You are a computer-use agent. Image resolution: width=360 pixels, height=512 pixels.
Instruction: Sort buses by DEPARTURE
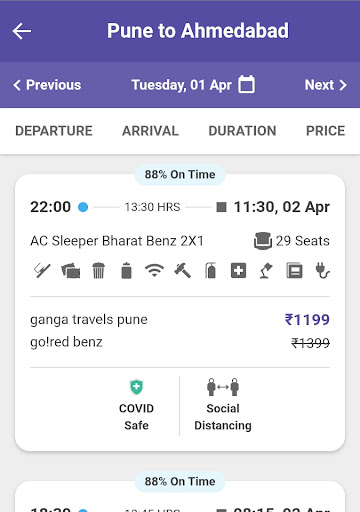[54, 131]
